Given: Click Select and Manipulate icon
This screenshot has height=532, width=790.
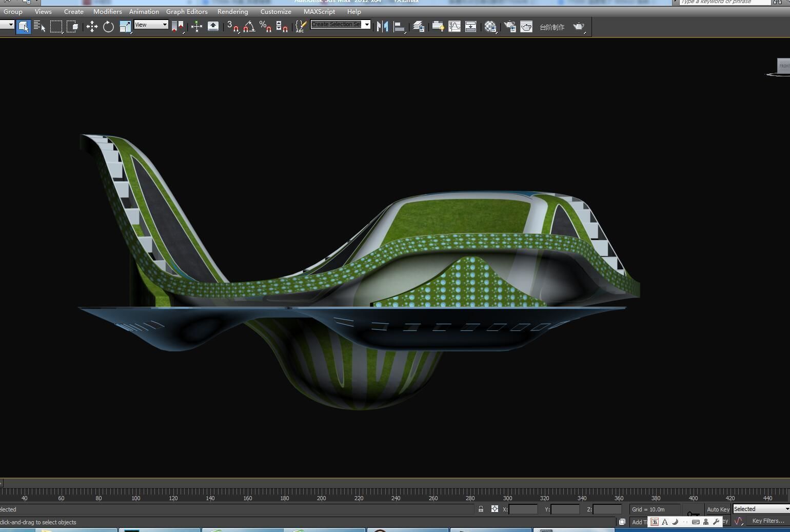Looking at the screenshot, I should 196,27.
